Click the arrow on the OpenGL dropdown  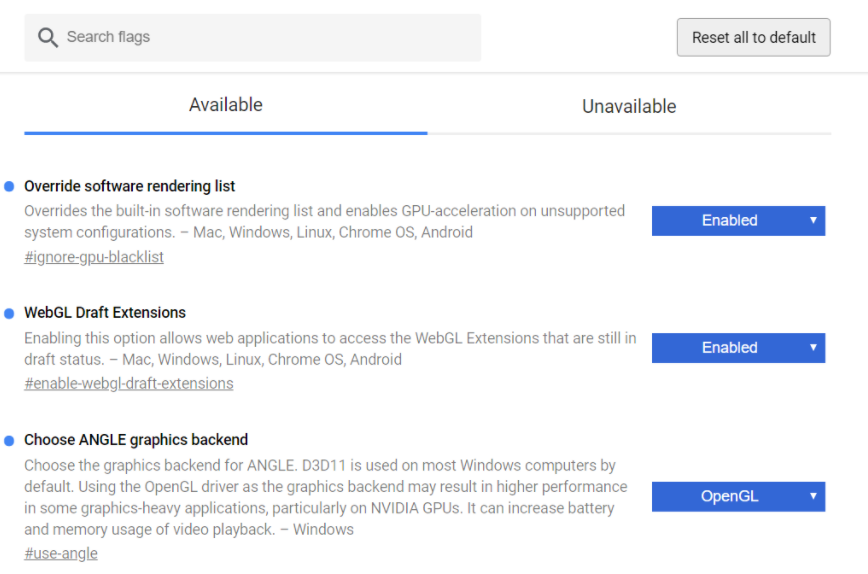point(813,496)
